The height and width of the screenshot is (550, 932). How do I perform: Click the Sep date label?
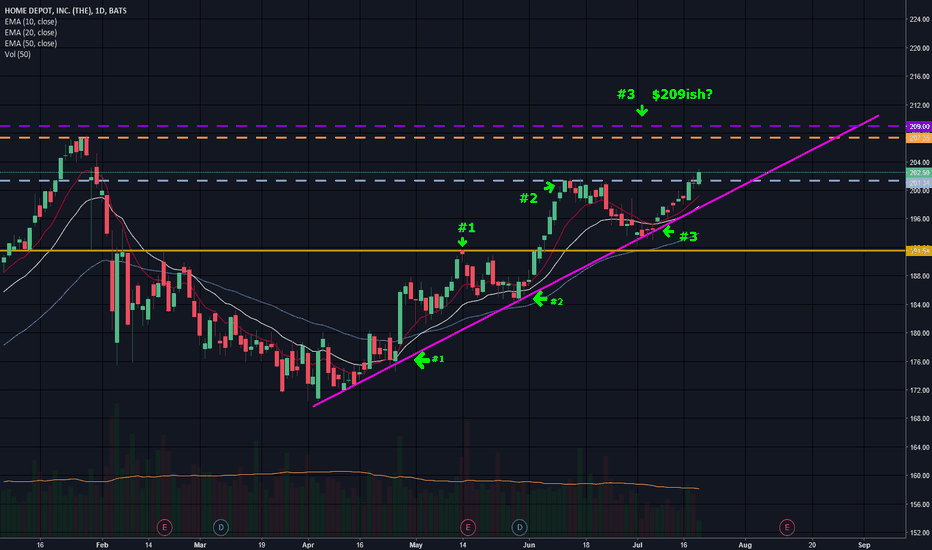[864, 545]
